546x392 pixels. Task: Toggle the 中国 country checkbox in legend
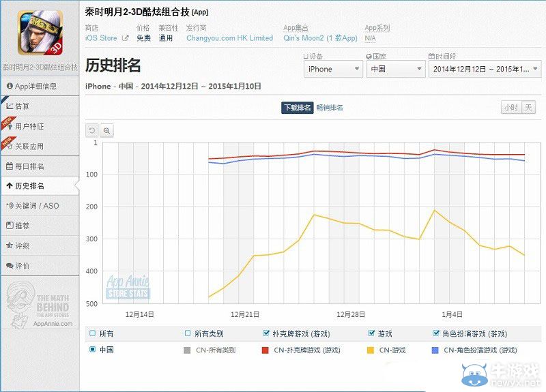click(x=92, y=349)
